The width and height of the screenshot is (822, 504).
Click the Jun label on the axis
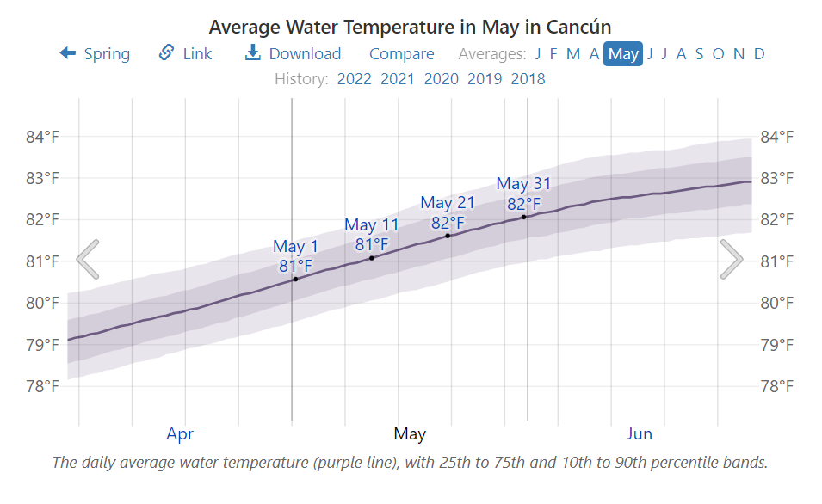pos(640,433)
